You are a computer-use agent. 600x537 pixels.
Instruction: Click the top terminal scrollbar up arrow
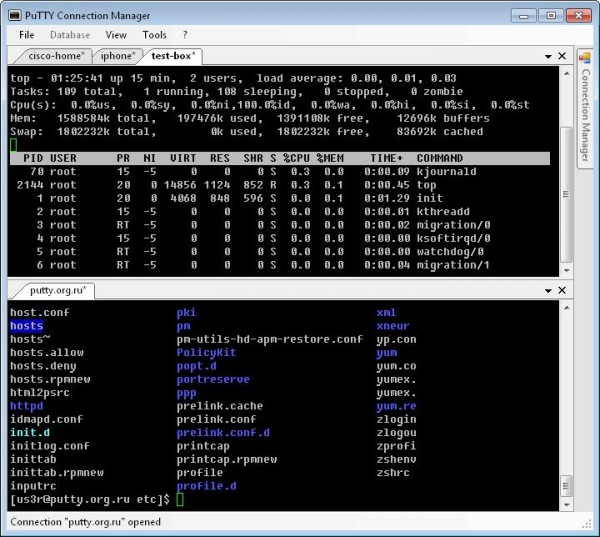coord(566,73)
